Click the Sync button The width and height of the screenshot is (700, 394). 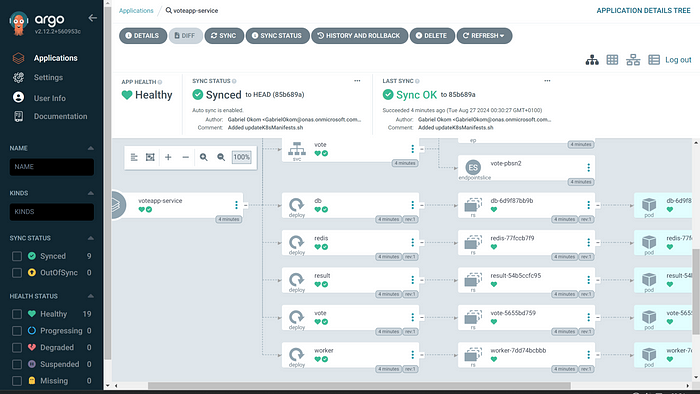pos(224,36)
